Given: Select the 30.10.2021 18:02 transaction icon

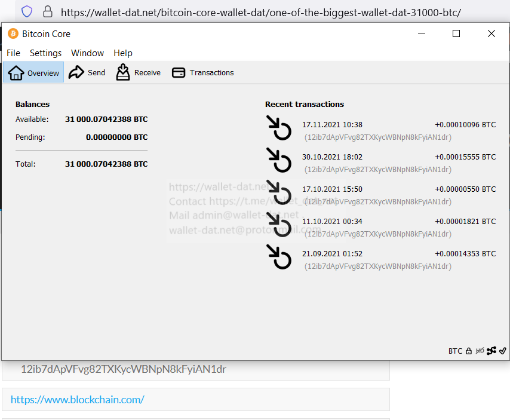Looking at the screenshot, I should click(278, 160).
